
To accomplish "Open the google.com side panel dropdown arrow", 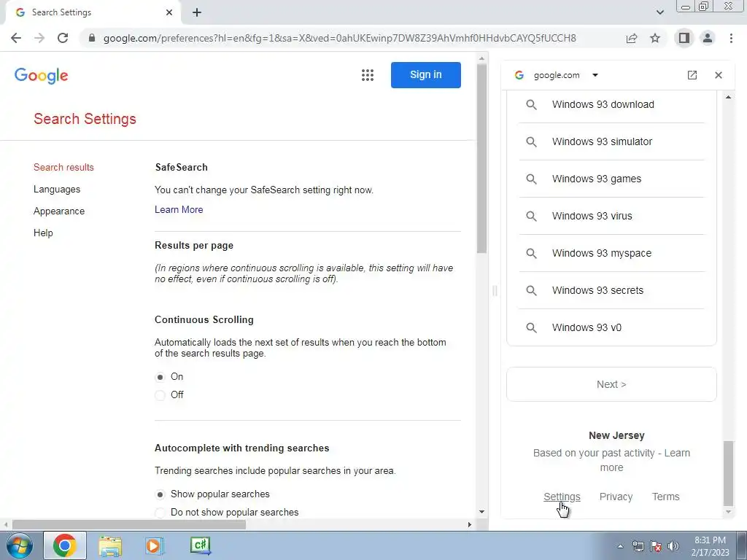I will click(595, 75).
